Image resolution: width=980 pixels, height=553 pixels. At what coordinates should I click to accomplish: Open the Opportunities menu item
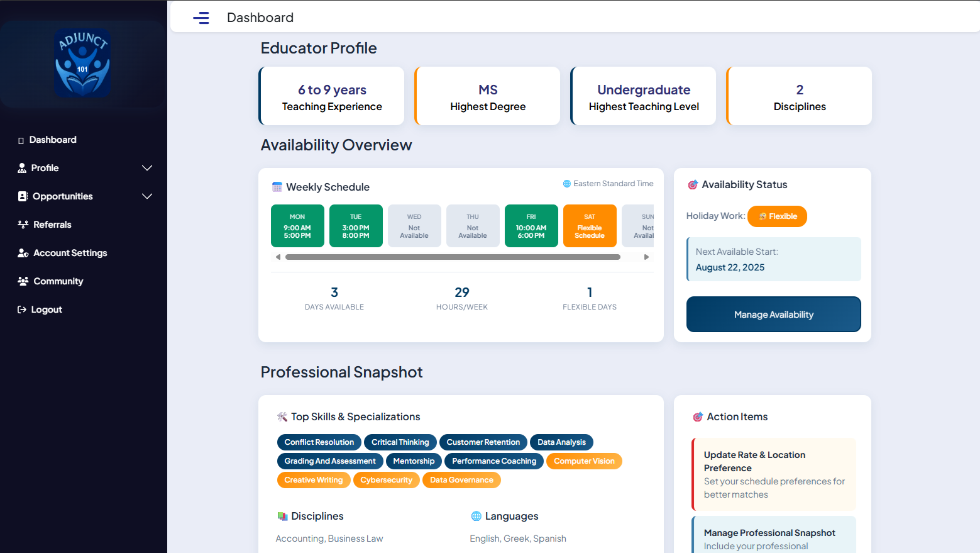[x=63, y=196]
